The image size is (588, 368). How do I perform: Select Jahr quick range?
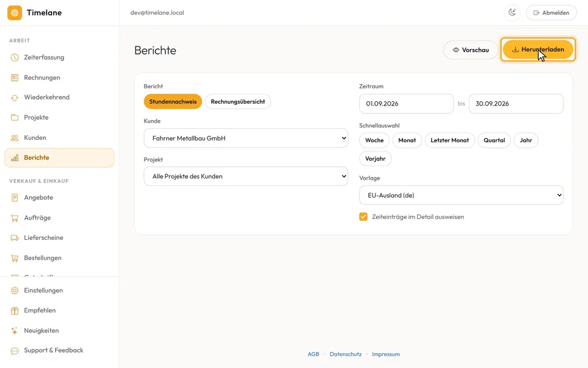tap(526, 140)
